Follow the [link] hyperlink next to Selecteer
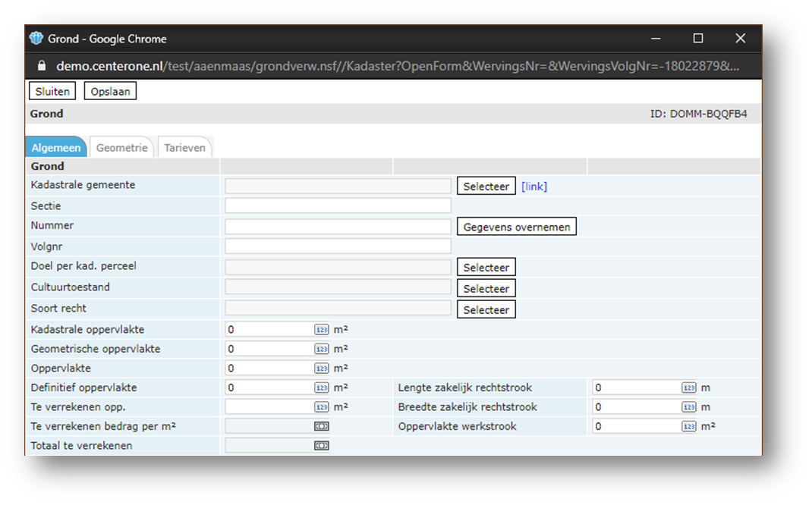Screen dimensions: 812x505 [x=534, y=187]
